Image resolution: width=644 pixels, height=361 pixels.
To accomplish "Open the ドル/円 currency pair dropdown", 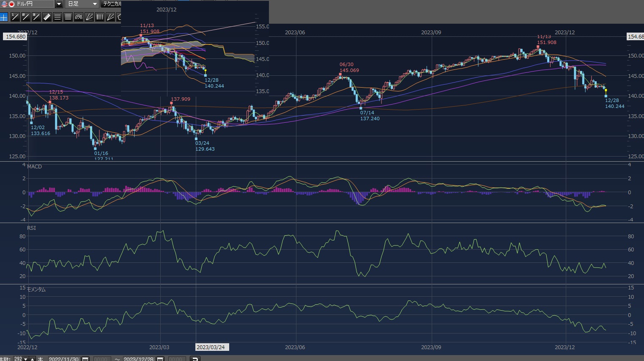I will coord(59,4).
